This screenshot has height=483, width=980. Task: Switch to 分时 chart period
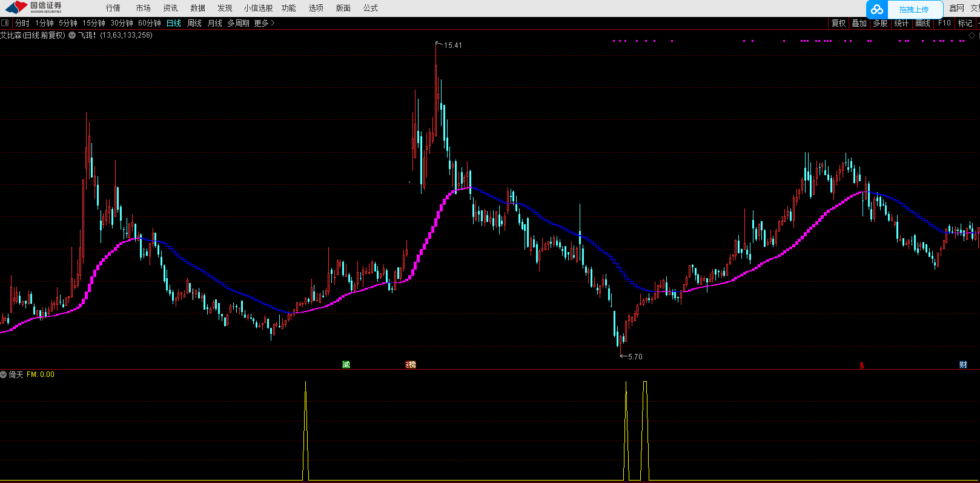click(x=22, y=23)
